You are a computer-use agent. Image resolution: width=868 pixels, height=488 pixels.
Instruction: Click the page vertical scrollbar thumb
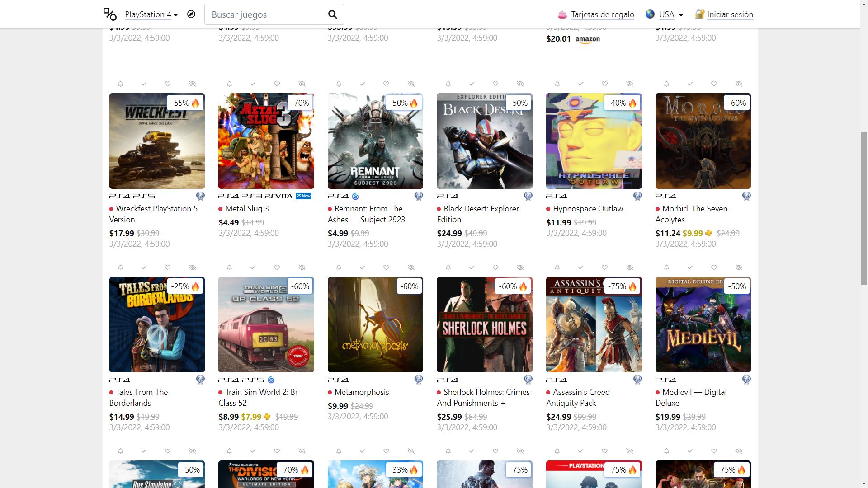[x=863, y=208]
